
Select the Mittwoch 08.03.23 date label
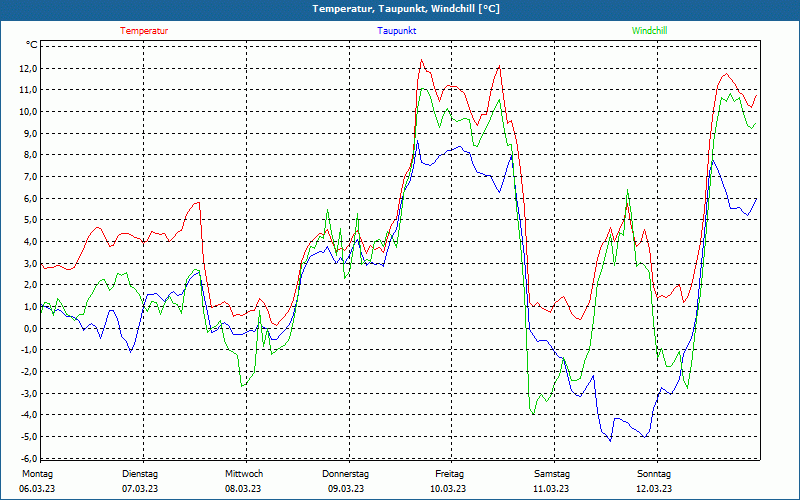pos(243,481)
